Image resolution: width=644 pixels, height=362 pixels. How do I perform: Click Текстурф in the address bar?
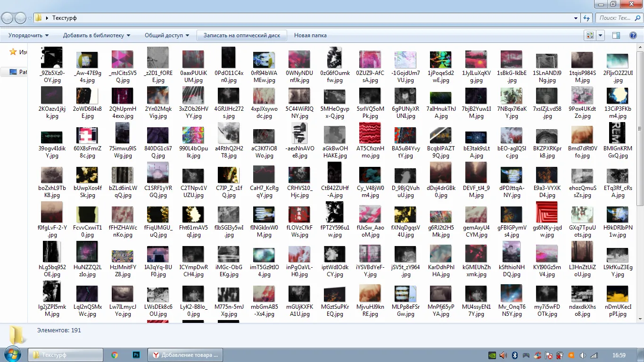point(64,18)
